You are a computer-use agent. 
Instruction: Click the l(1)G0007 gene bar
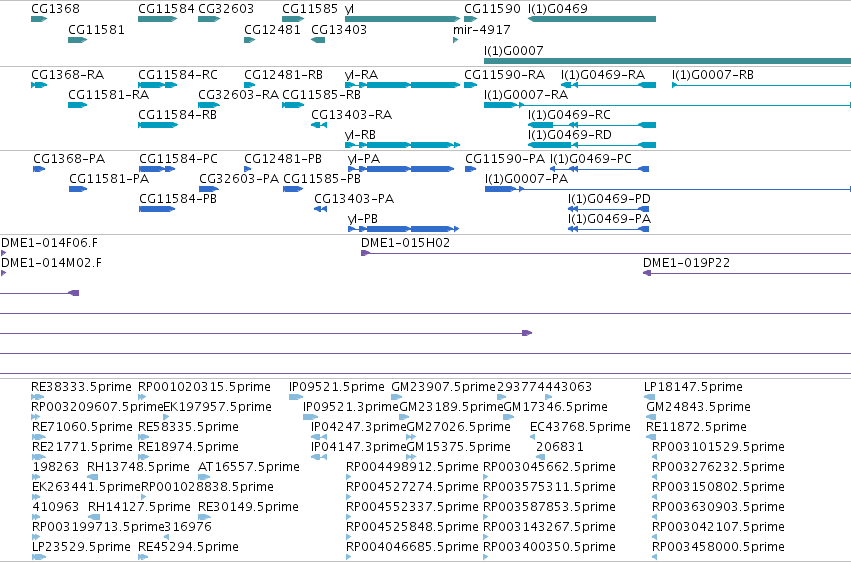[x=668, y=61]
